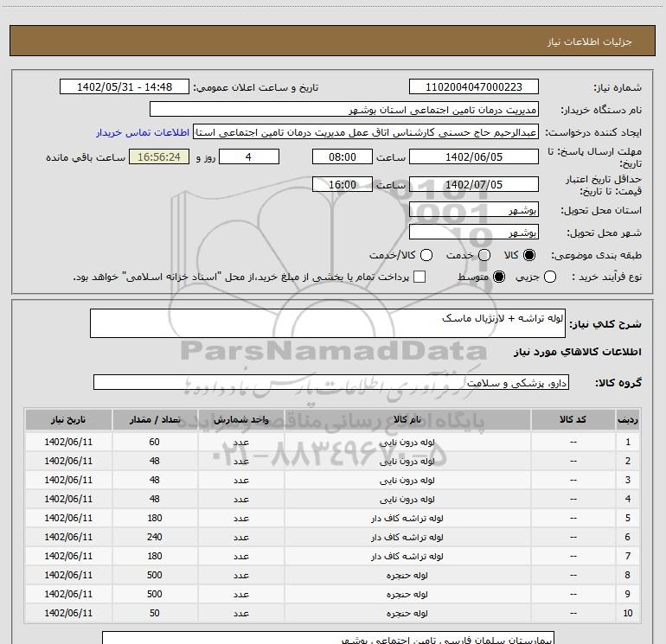This screenshot has width=666, height=644.
Task: Click item name لوله حنجره in row 9
Action: coord(407,595)
